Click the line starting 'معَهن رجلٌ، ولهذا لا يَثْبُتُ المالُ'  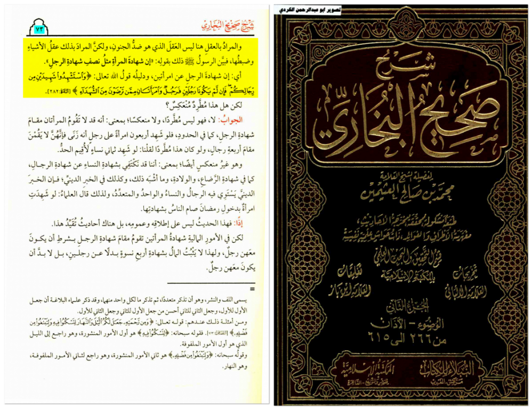[x=141, y=252]
